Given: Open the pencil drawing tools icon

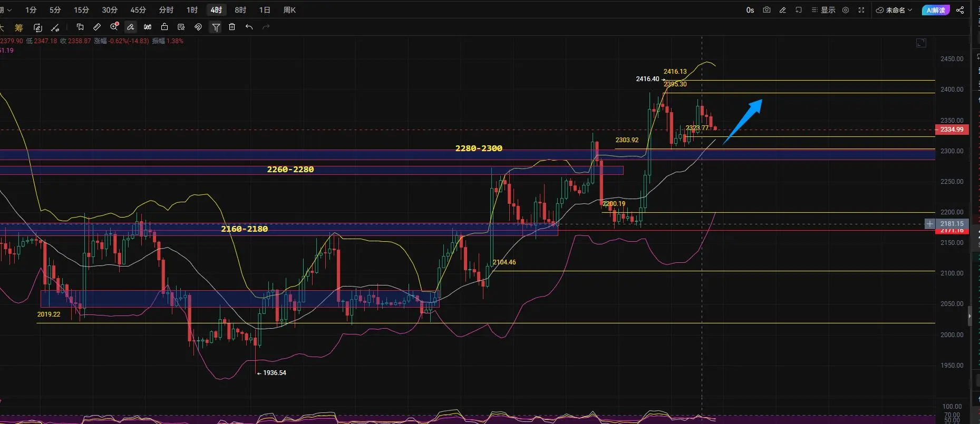Looking at the screenshot, I should click(x=783, y=10).
